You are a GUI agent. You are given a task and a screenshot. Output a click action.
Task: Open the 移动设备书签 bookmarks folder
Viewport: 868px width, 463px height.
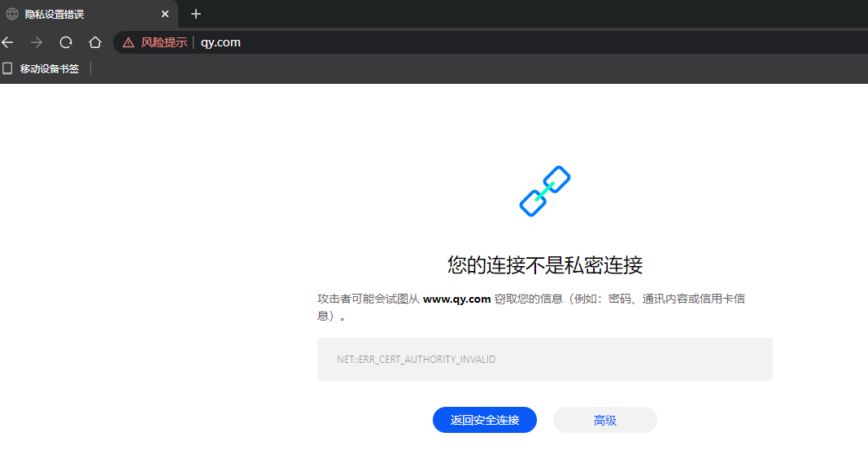pos(50,68)
